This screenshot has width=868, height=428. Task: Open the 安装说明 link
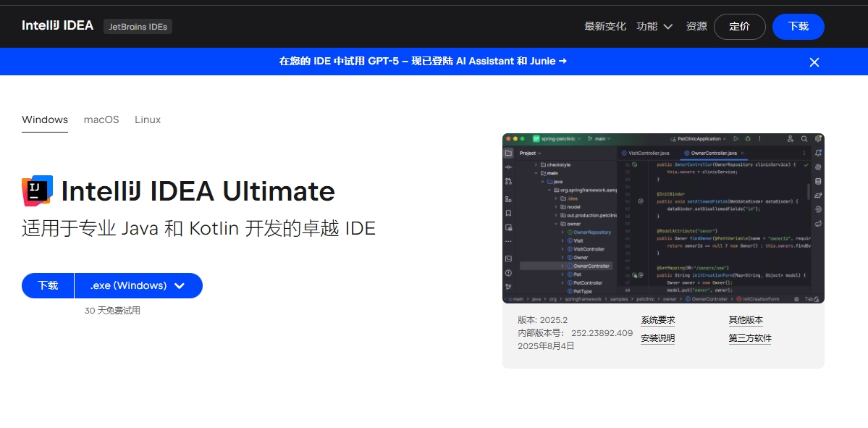tap(657, 338)
